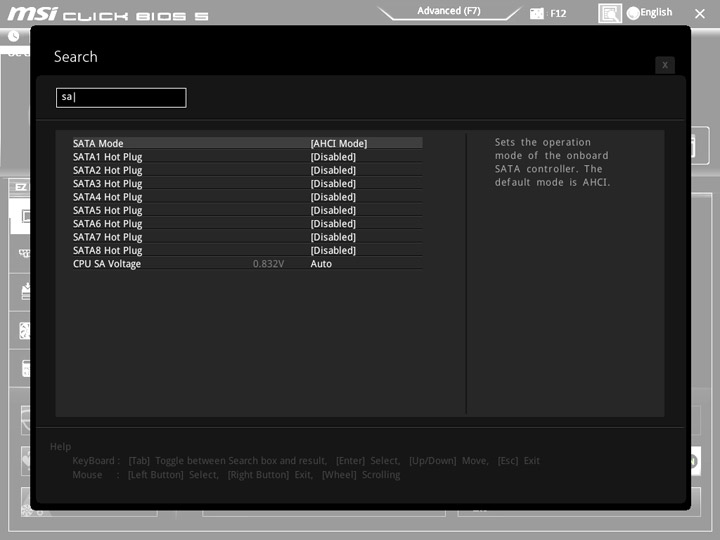Toggle SATA1 Hot Plug [Disabled] value
Viewport: 720px width, 540px height.
pyautogui.click(x=333, y=157)
